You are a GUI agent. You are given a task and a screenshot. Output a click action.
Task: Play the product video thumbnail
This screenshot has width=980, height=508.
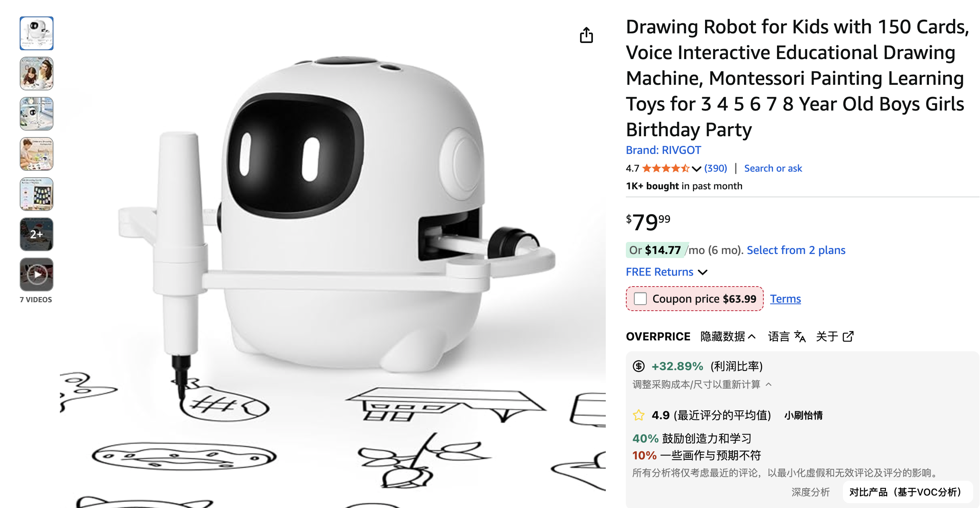[37, 274]
